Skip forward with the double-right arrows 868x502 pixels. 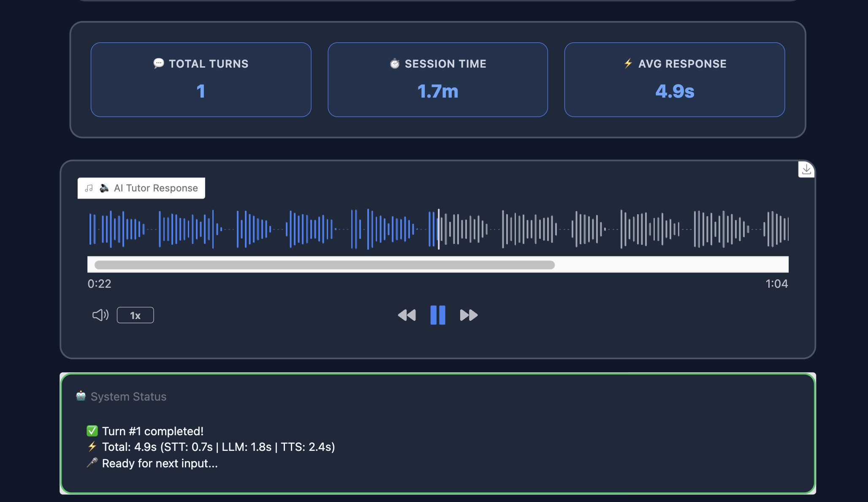click(469, 315)
